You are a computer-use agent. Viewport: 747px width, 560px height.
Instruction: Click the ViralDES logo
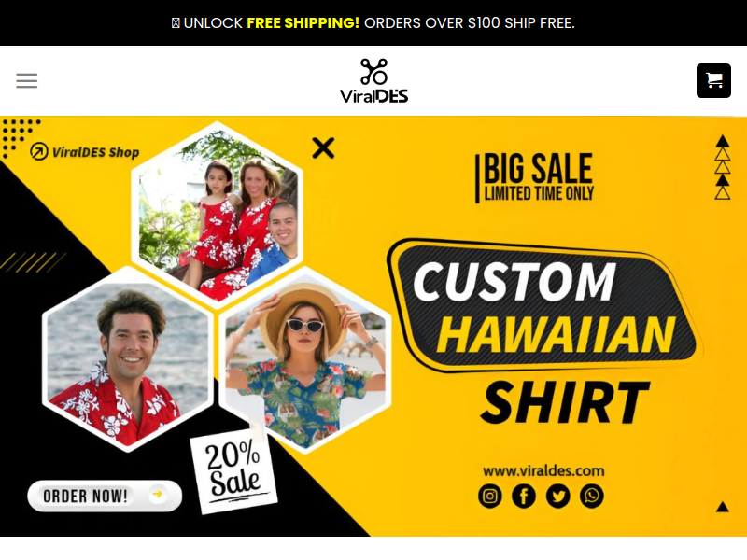pos(374,80)
